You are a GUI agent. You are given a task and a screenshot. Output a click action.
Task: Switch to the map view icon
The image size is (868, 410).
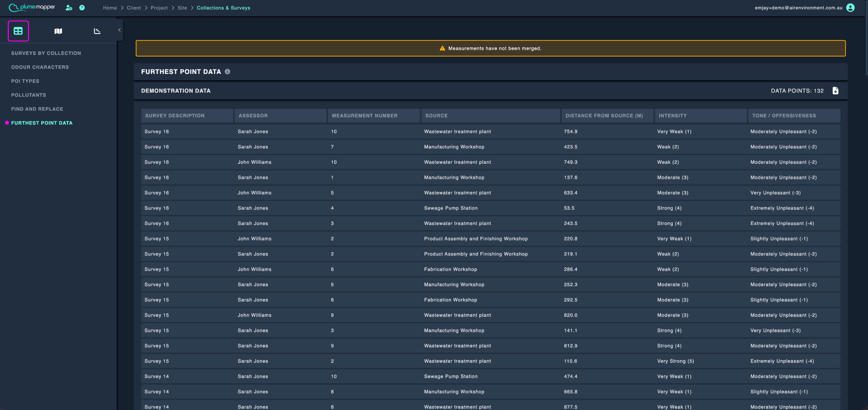pos(58,31)
